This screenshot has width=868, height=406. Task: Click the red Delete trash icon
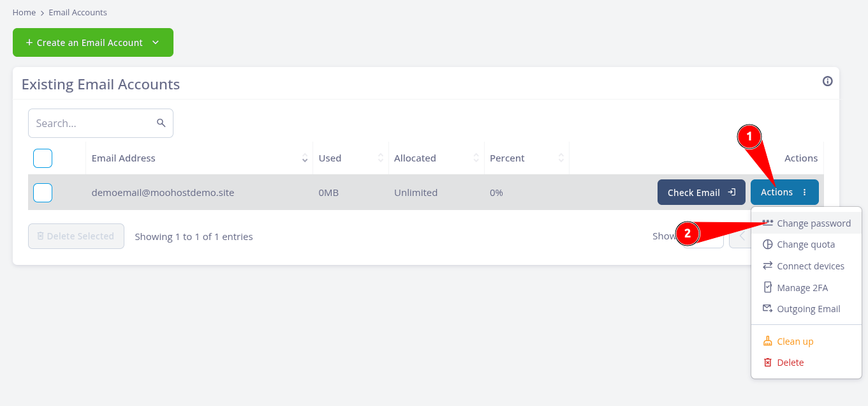click(x=767, y=363)
